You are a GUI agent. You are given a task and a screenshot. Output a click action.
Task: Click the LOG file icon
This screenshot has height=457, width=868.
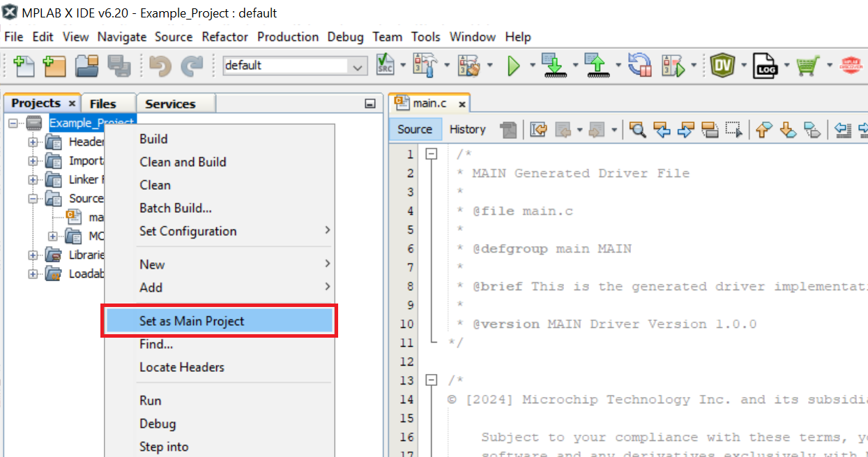point(766,66)
